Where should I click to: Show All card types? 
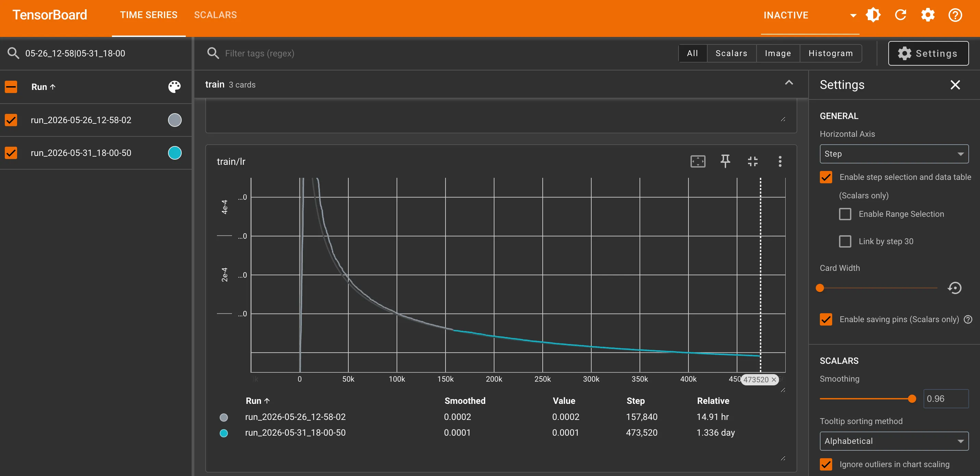coord(692,53)
